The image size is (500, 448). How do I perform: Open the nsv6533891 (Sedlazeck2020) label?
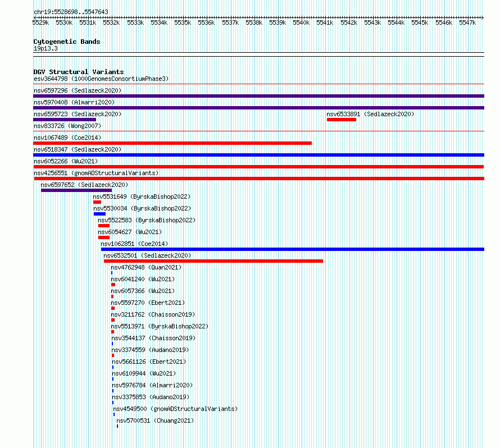370,114
